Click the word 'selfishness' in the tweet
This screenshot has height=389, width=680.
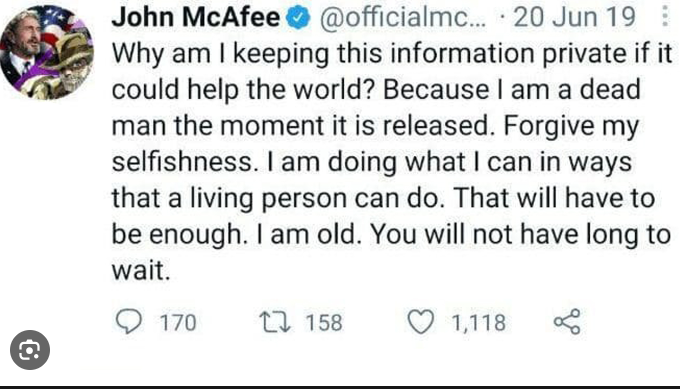click(x=182, y=162)
